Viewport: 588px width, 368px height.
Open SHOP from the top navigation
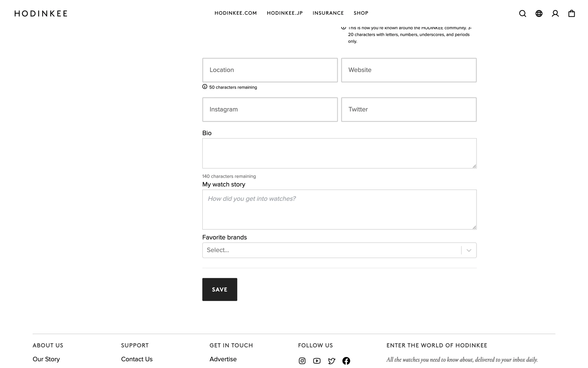[361, 13]
